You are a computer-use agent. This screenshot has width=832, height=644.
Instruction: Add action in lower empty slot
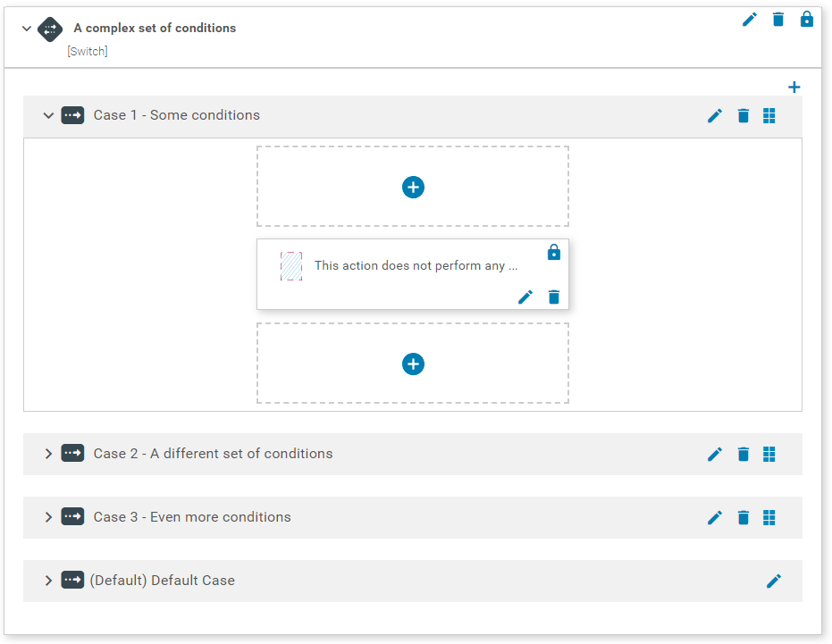click(413, 364)
